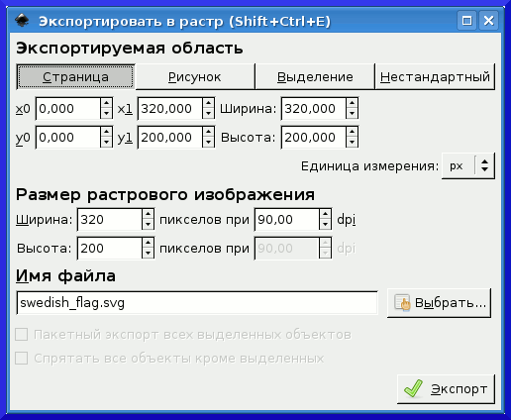
Task: Increase the y1 value with up arrow
Action: pyautogui.click(x=208, y=132)
